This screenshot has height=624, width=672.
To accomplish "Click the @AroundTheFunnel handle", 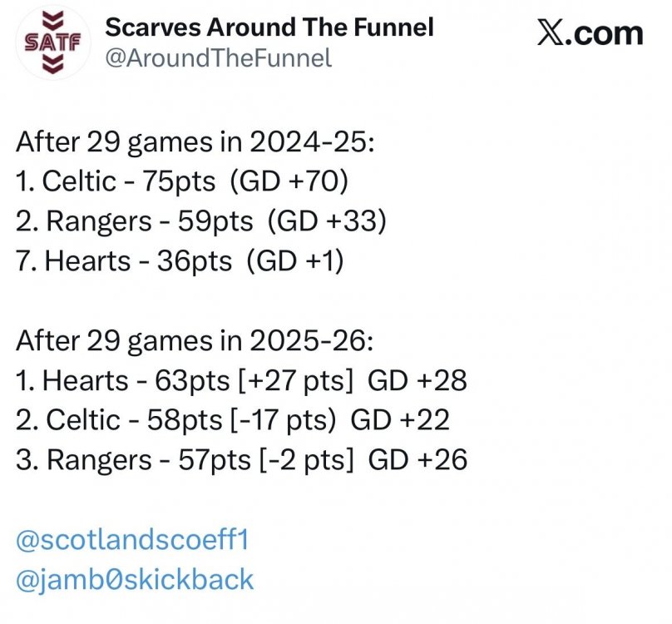I will (219, 58).
